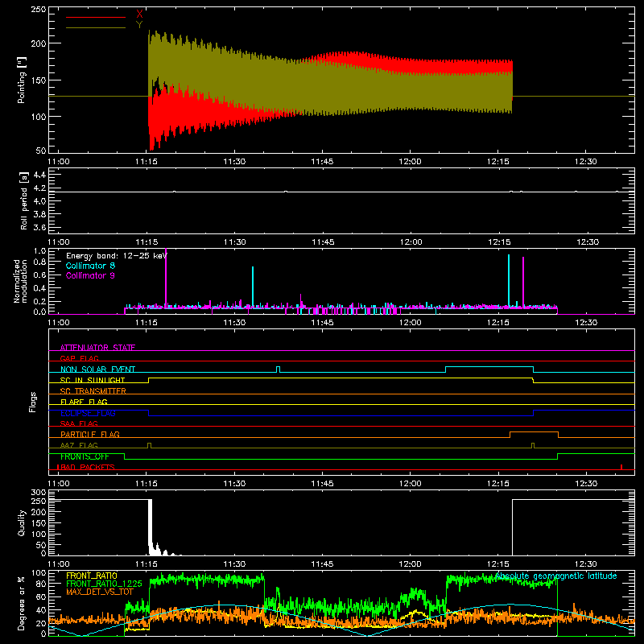Select the olive 'Y' legend label
The width and height of the screenshot is (644, 644).
[139, 25]
